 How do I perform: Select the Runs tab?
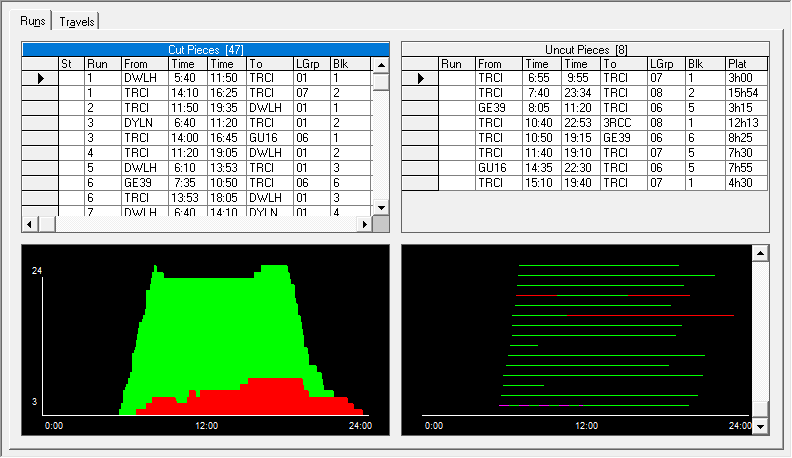32,21
